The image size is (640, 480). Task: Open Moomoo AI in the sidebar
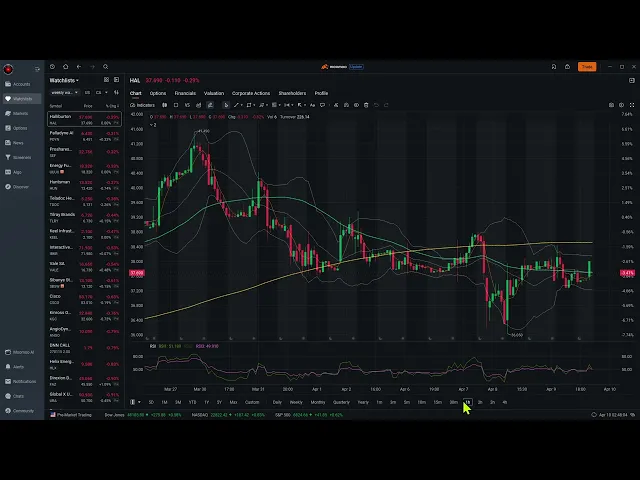[20, 352]
